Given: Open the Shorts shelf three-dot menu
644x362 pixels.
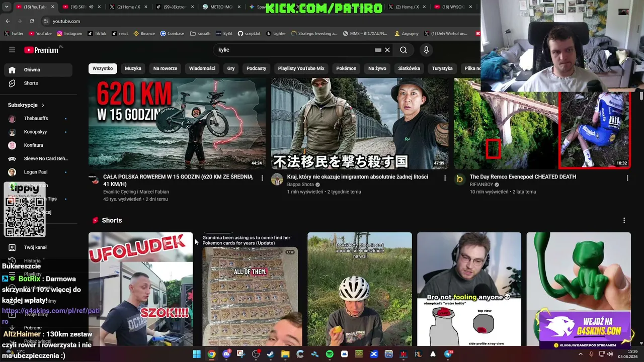Looking at the screenshot, I should pos(624,220).
